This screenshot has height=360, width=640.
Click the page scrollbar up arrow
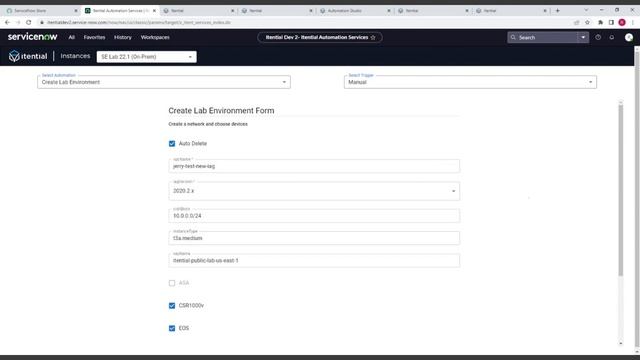(x=637, y=49)
